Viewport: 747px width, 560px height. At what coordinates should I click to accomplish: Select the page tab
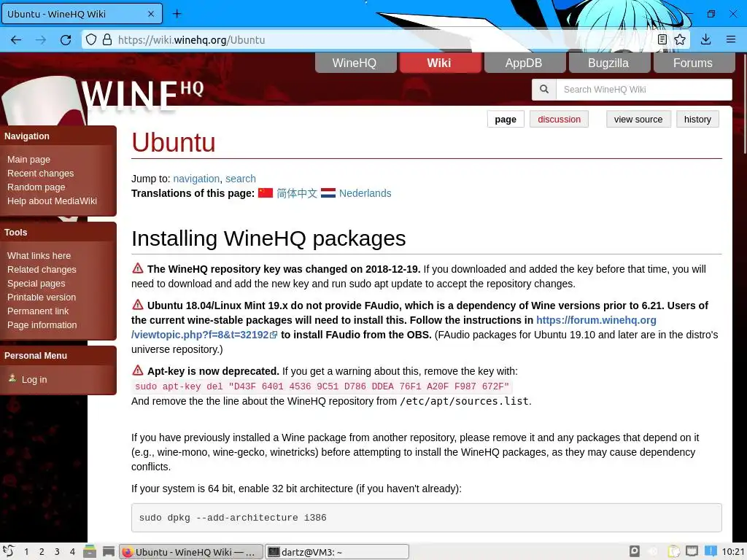[506, 119]
